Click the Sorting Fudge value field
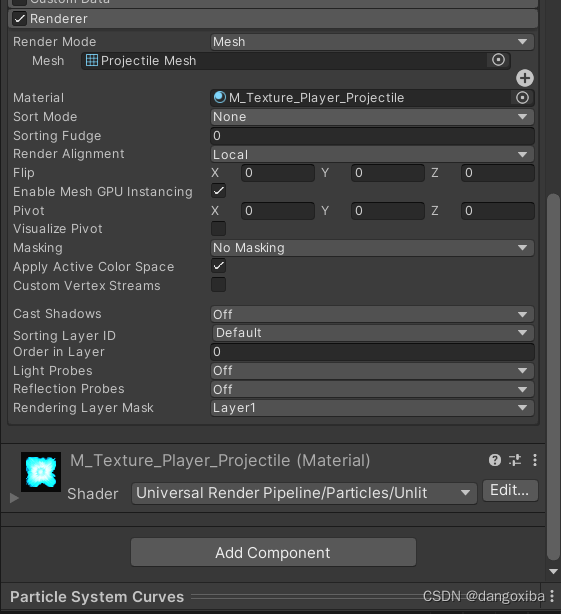Screen dimensions: 561x614 pyautogui.click(x=372, y=136)
